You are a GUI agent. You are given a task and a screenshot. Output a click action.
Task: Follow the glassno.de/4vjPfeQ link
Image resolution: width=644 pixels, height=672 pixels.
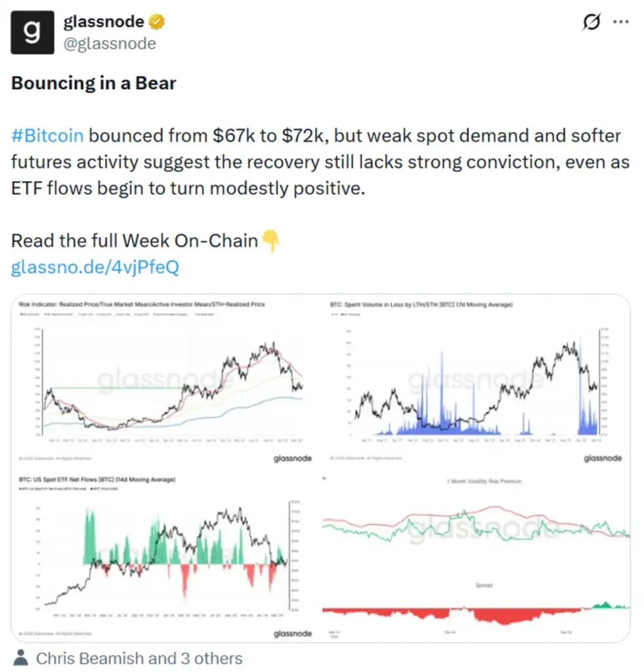tap(94, 267)
